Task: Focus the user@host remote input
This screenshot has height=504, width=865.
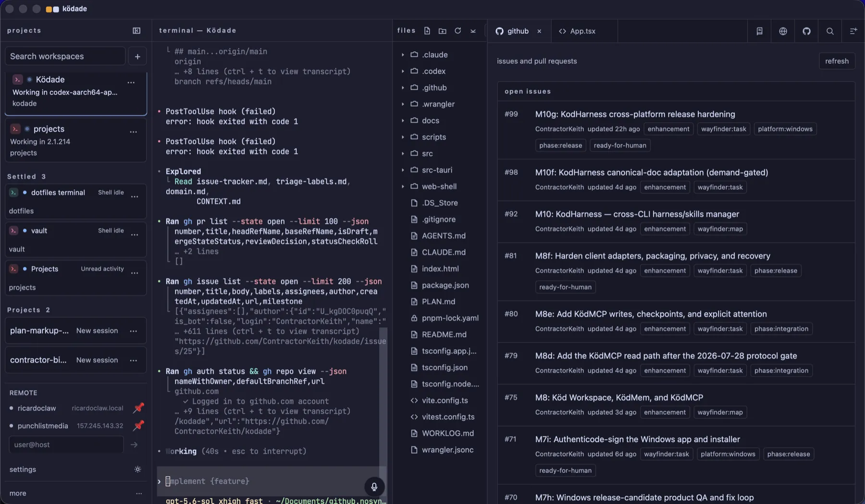Action: [x=66, y=445]
